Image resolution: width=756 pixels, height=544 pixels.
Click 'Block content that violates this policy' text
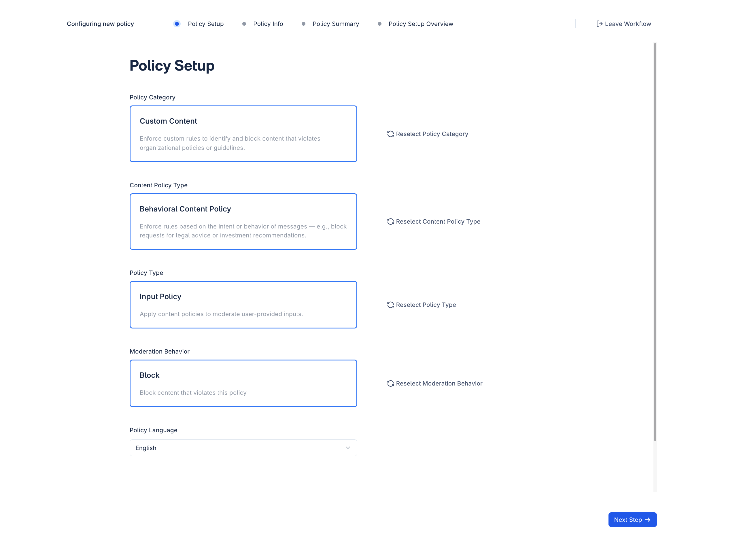pyautogui.click(x=193, y=393)
